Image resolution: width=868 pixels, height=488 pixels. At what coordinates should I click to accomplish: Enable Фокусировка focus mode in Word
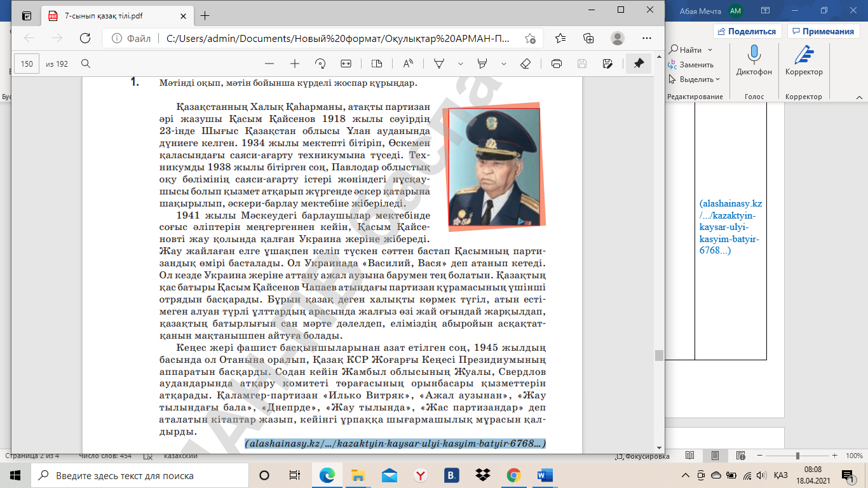643,456
